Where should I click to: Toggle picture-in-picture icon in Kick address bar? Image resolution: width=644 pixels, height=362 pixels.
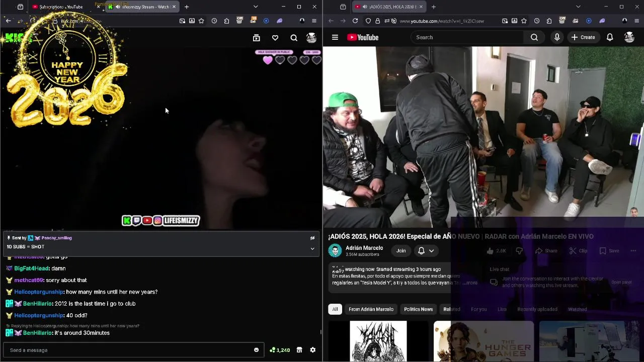click(182, 21)
